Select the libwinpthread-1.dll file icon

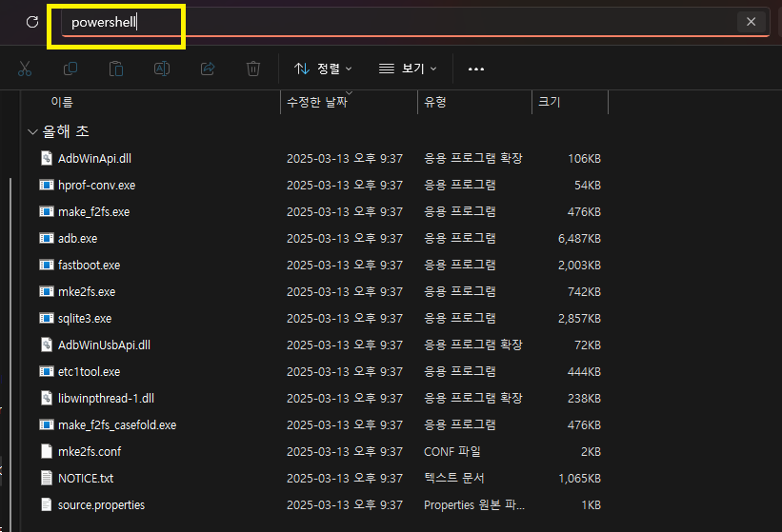47,399
